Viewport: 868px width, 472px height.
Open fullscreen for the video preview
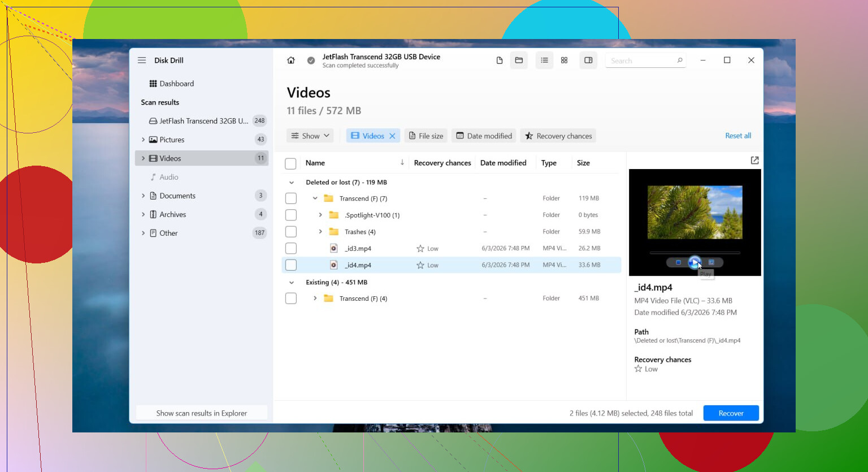(711, 262)
